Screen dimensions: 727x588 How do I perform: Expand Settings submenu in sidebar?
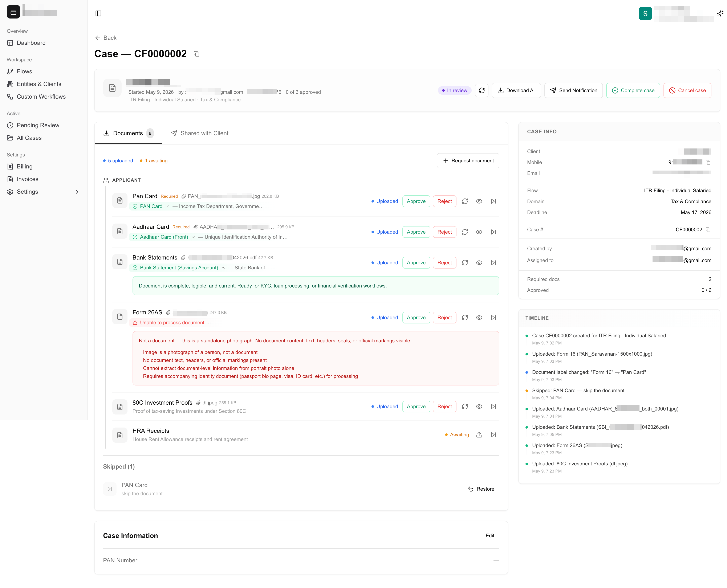[77, 192]
